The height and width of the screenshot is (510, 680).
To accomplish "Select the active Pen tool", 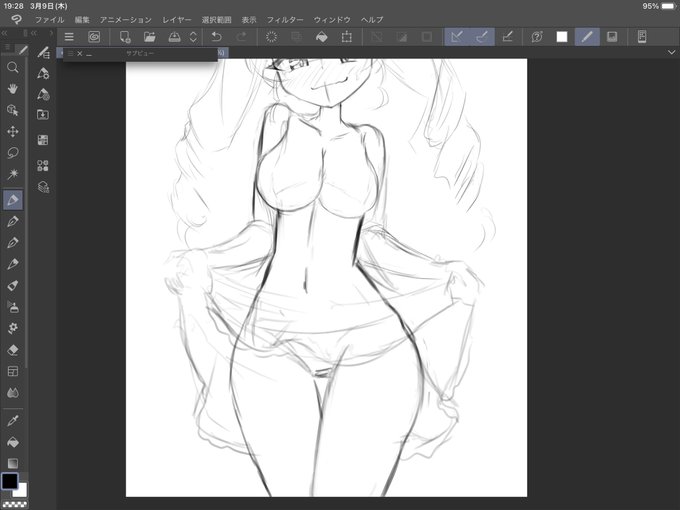I will [x=13, y=200].
